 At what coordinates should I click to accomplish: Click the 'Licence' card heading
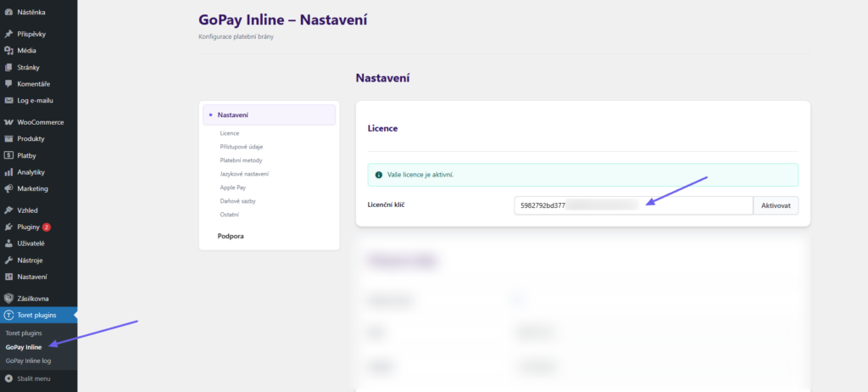click(x=382, y=129)
